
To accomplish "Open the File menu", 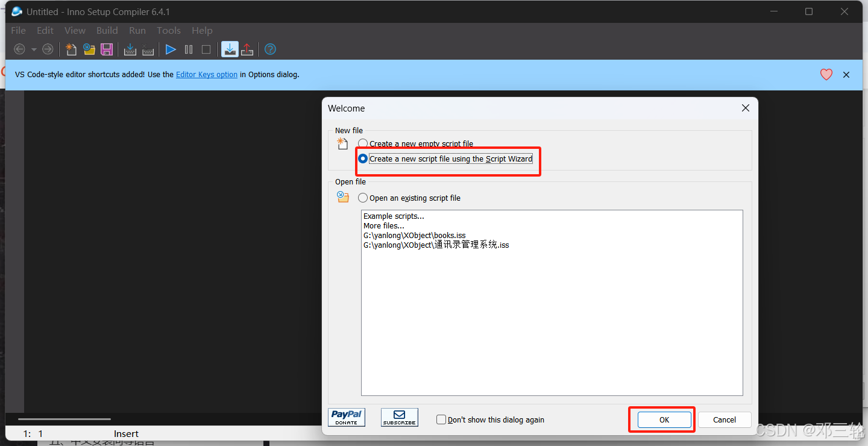I will pos(18,30).
